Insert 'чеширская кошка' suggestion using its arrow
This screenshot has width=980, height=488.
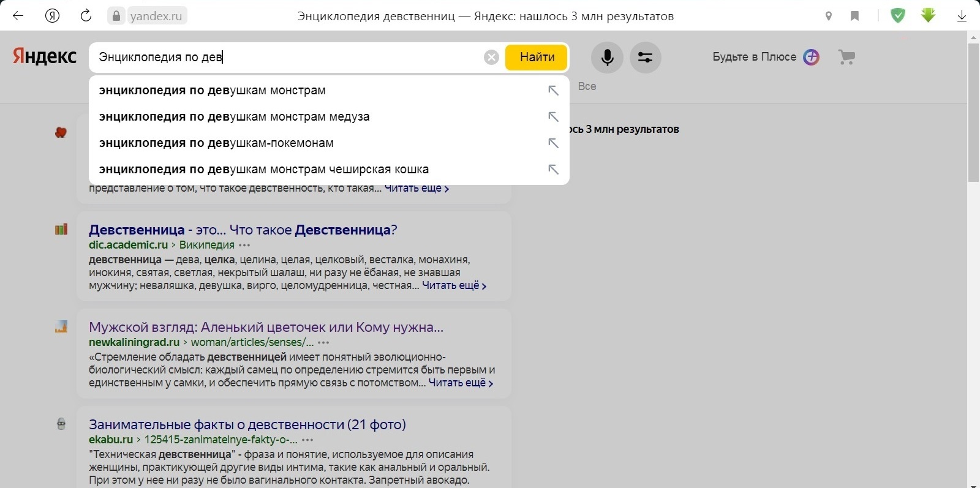pyautogui.click(x=553, y=169)
